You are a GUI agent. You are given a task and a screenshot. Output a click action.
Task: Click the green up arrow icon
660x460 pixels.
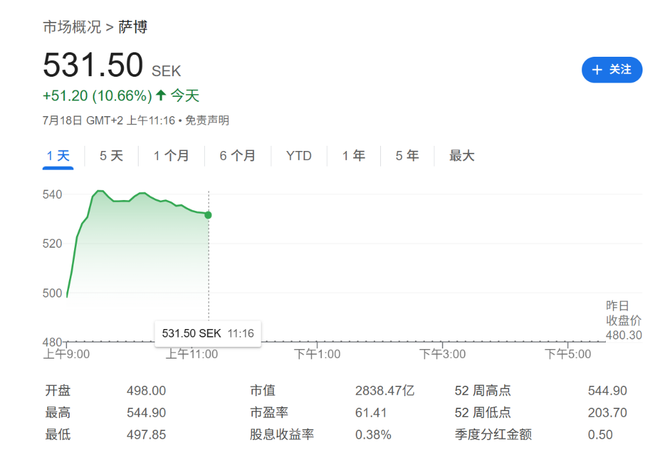(x=160, y=96)
